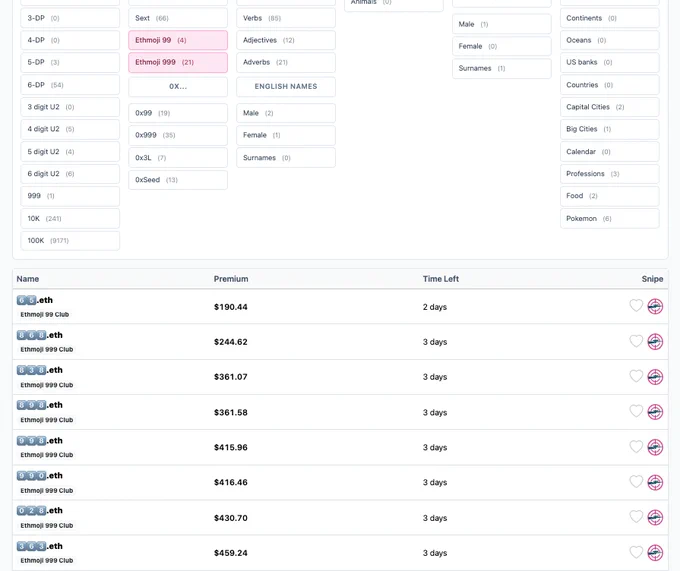Select the 5-DP category filter
Screen dimensions: 680x571
pyautogui.click(x=70, y=62)
